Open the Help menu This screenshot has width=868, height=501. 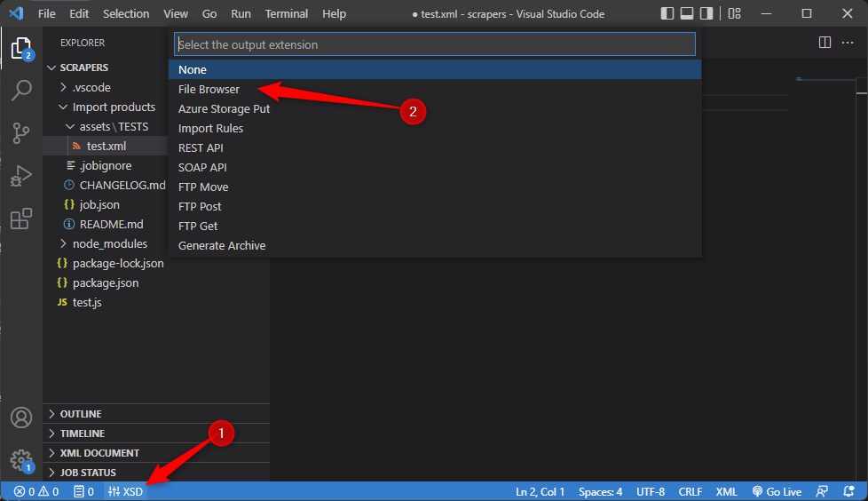(334, 13)
